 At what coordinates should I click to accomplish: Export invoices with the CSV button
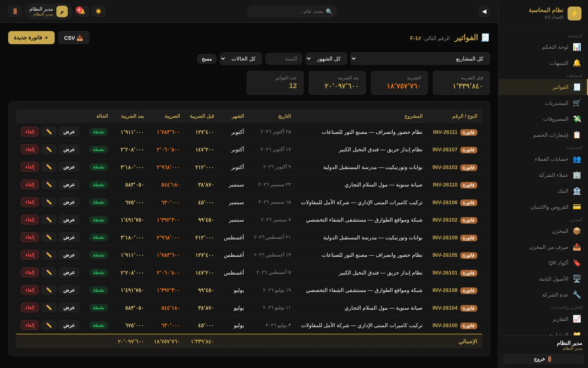[x=73, y=38]
